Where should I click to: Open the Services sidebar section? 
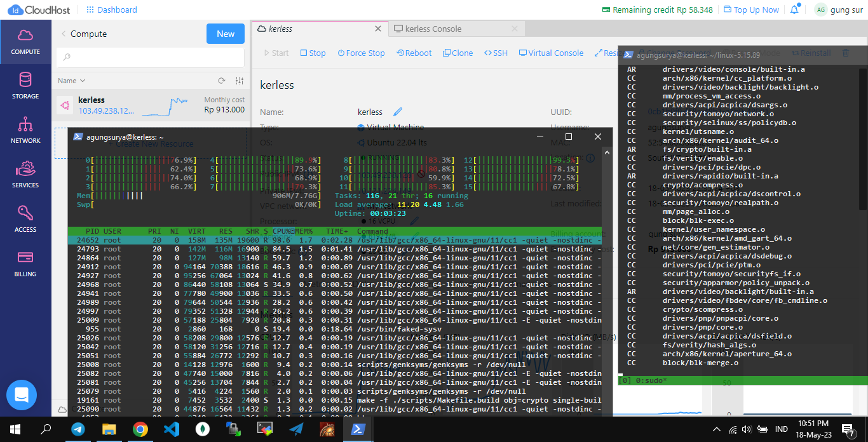tap(25, 175)
